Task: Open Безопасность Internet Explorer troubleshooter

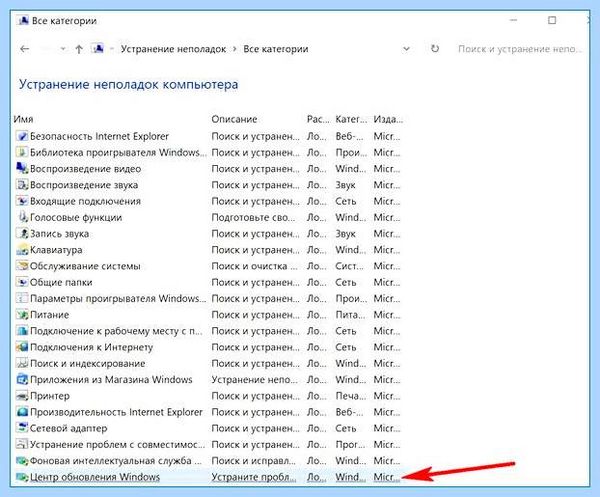Action: 99,136
